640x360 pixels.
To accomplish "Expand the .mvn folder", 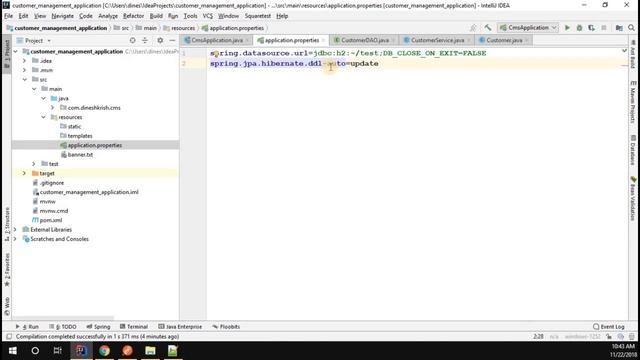I will pos(24,70).
